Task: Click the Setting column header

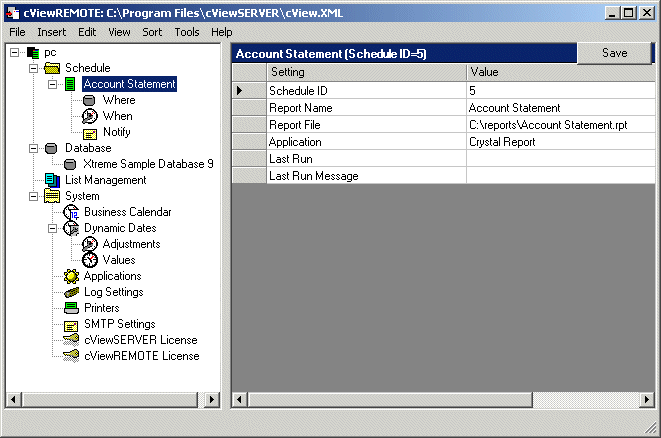Action: 366,72
